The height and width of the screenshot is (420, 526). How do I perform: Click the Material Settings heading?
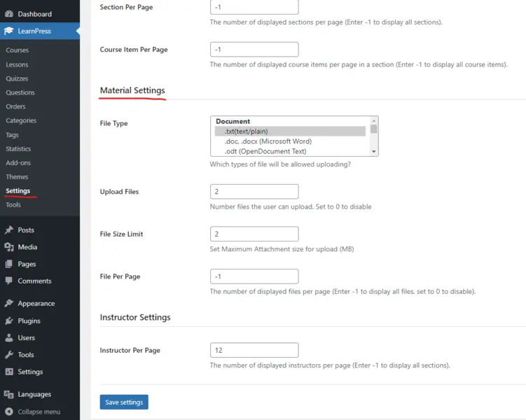pos(132,90)
